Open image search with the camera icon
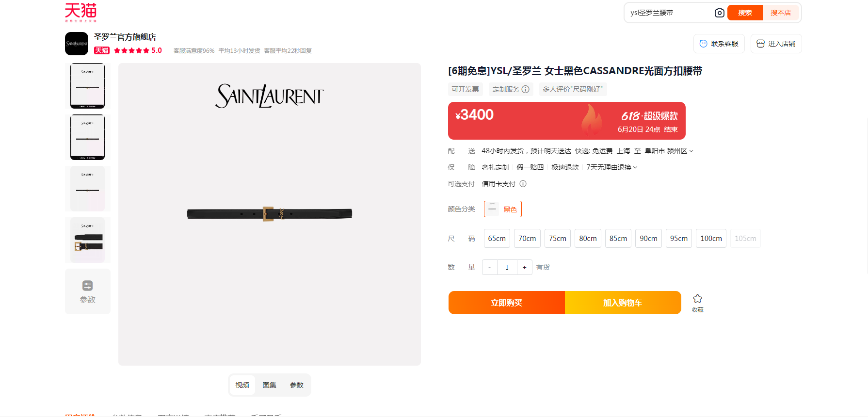Image resolution: width=868 pixels, height=418 pixels. [x=720, y=13]
